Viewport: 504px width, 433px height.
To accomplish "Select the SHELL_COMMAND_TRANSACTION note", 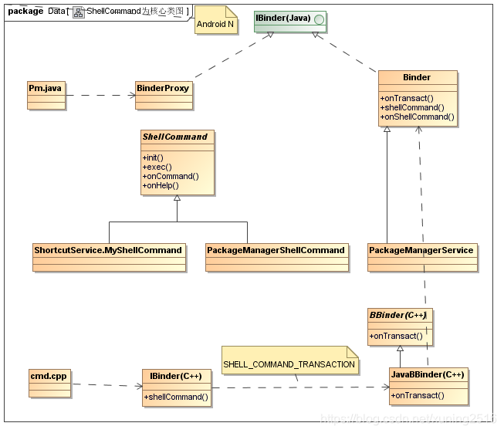I will [290, 360].
